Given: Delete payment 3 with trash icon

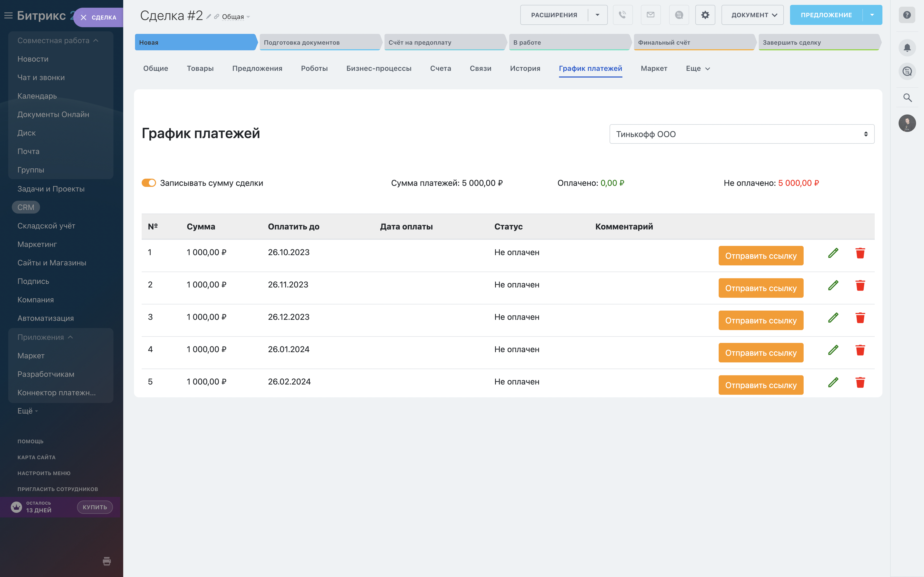Looking at the screenshot, I should point(860,318).
